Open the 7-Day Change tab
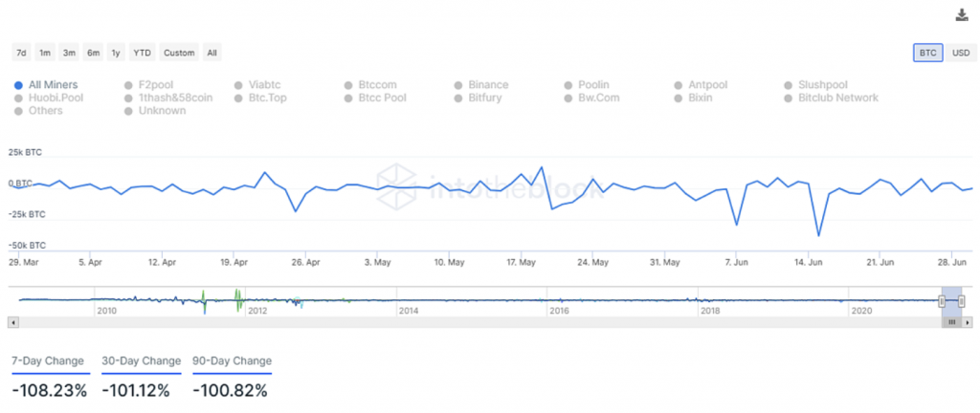980x413 pixels. pyautogui.click(x=49, y=361)
